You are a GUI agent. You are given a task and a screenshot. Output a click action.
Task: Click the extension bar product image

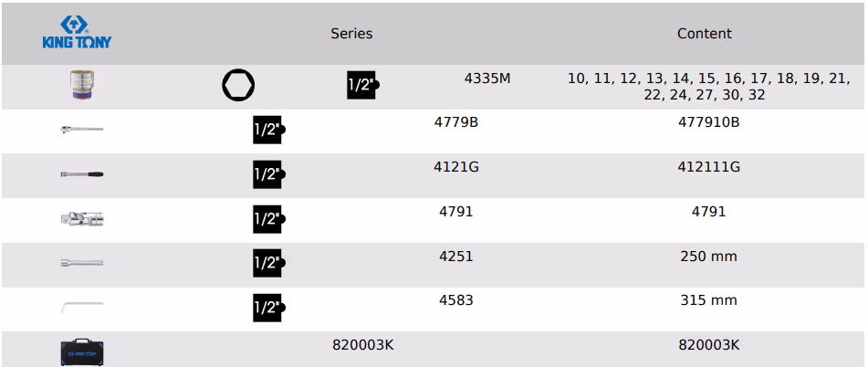[82, 263]
